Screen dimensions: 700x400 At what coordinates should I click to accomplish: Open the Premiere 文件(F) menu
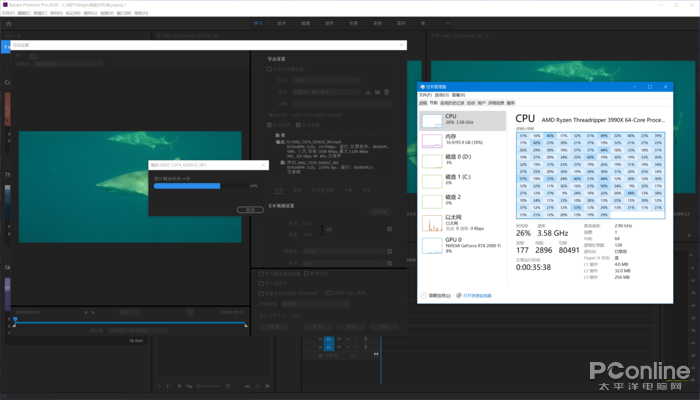[x=8, y=13]
